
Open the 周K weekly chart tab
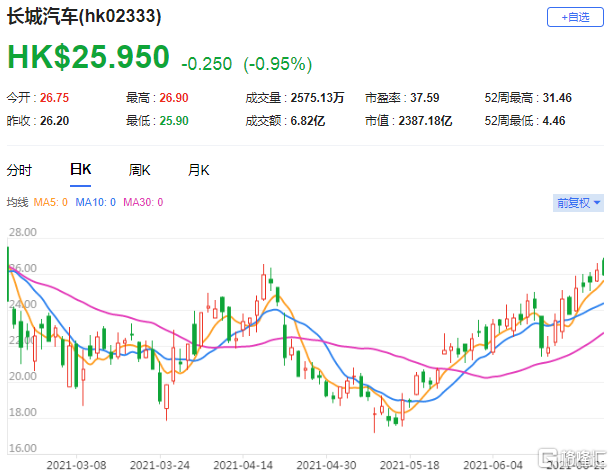[x=140, y=170]
